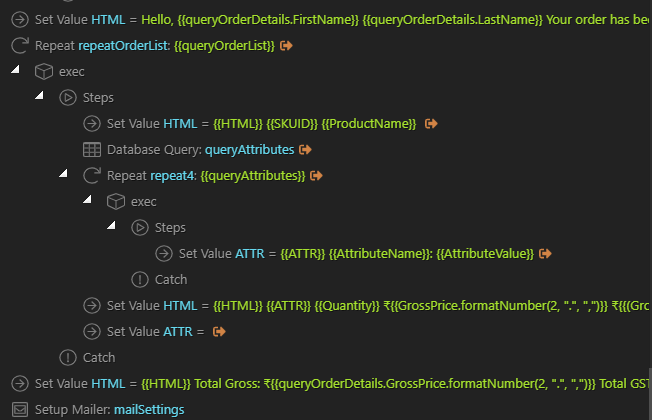Collapse the nested exec node triangle
Viewport: 652px width, 420px height.
point(87,199)
